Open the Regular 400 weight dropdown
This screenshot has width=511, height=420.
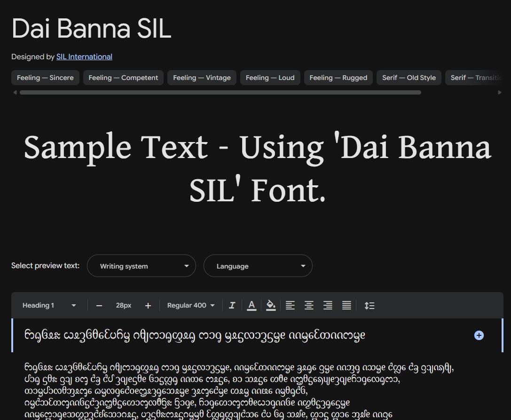click(191, 306)
